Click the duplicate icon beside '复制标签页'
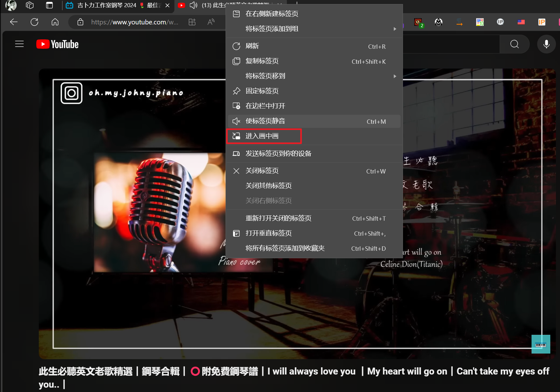 (x=237, y=61)
